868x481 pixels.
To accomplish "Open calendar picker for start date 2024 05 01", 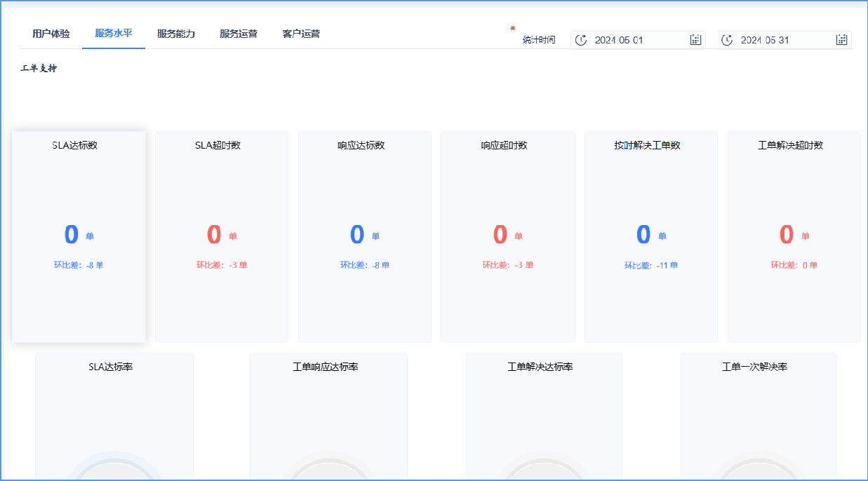I will click(695, 40).
